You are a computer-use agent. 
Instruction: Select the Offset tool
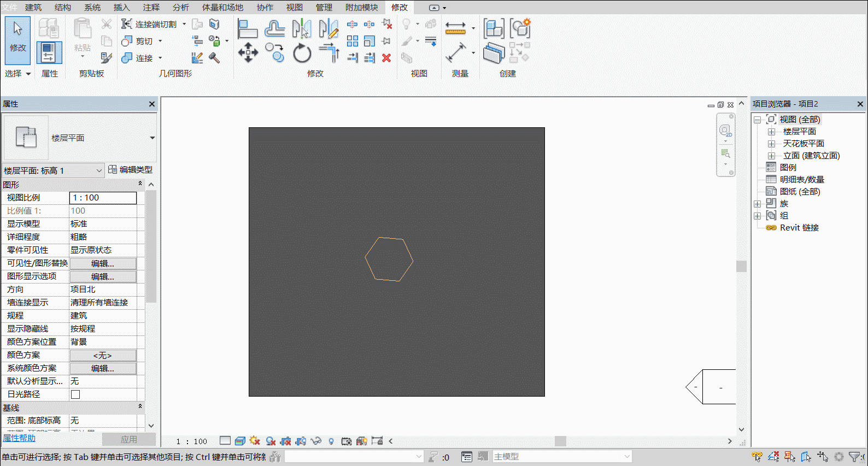275,28
